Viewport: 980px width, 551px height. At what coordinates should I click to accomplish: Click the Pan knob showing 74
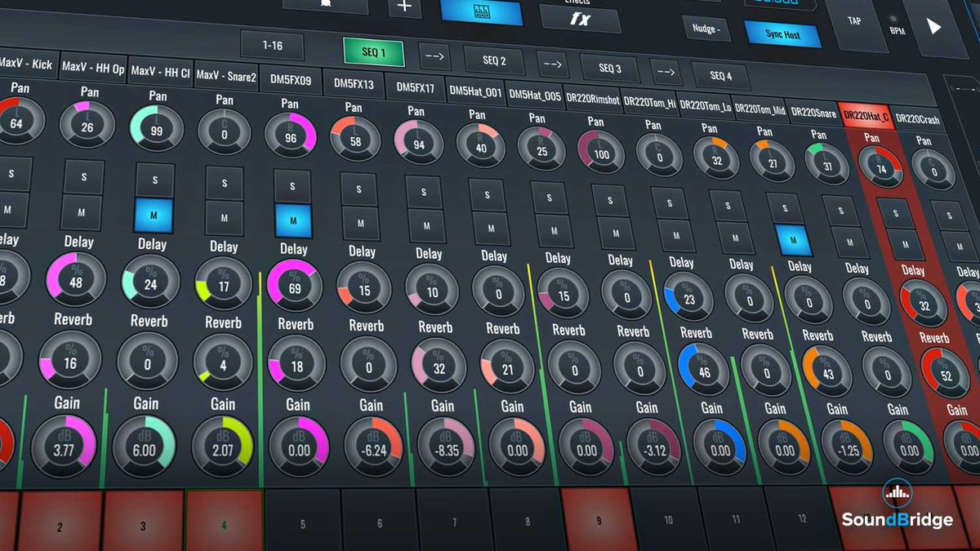(x=880, y=167)
